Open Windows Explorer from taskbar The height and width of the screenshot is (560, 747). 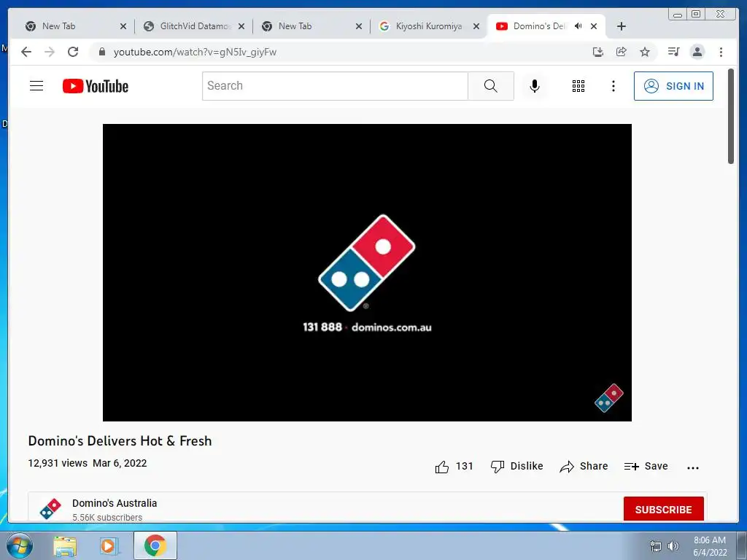pyautogui.click(x=65, y=545)
